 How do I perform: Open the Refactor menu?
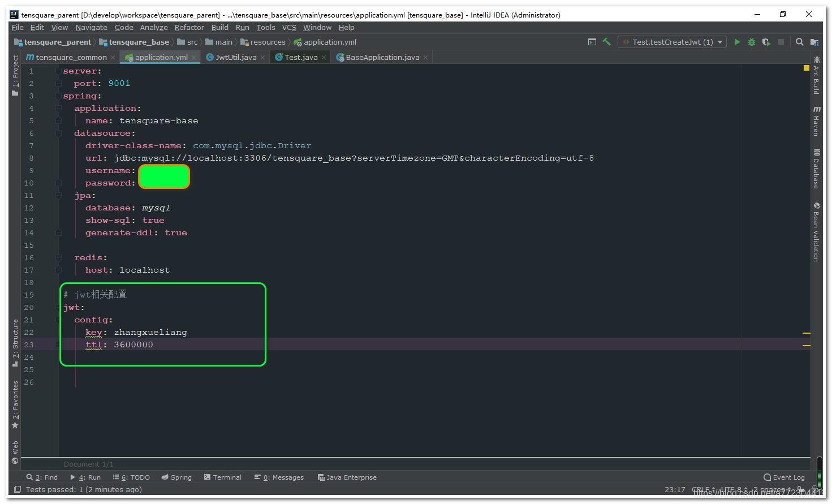coord(189,27)
